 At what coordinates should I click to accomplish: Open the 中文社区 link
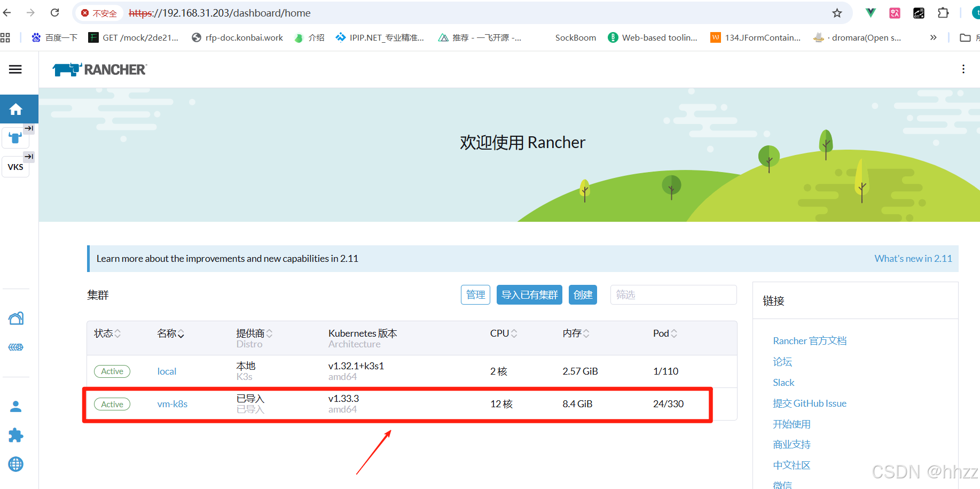point(791,465)
